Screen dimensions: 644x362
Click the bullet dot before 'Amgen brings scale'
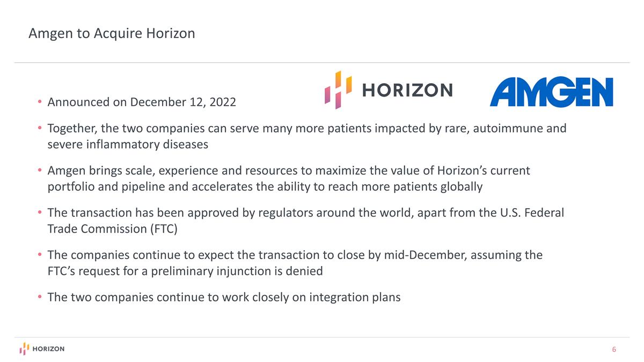[x=40, y=171]
